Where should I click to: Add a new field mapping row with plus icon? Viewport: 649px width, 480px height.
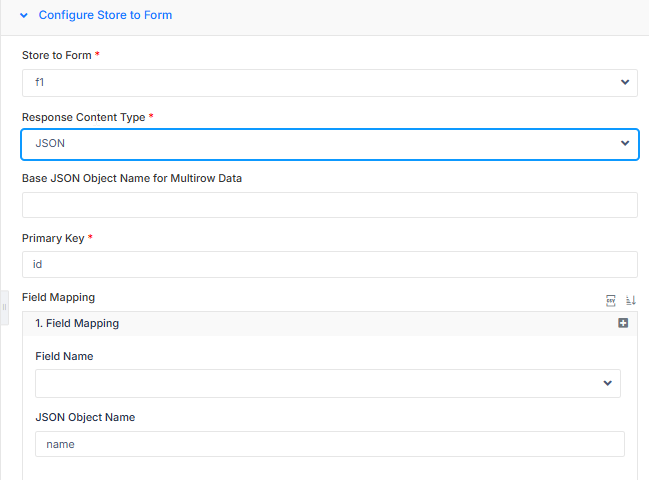click(623, 323)
